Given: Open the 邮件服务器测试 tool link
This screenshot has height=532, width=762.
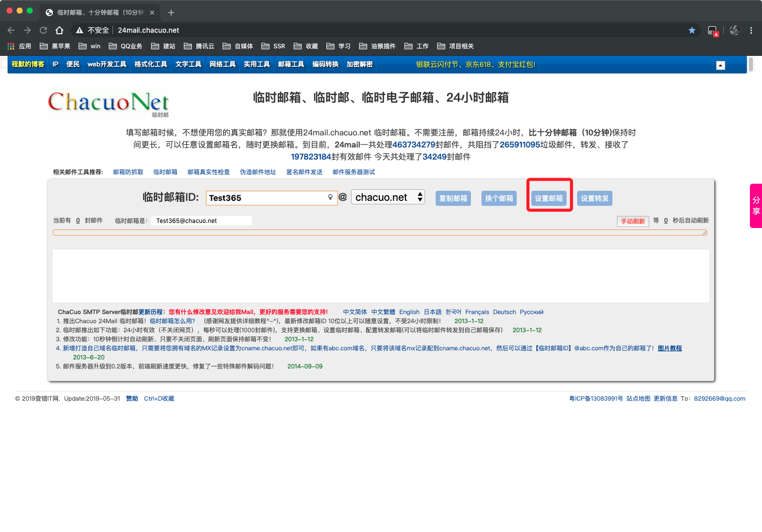Looking at the screenshot, I should point(354,172).
